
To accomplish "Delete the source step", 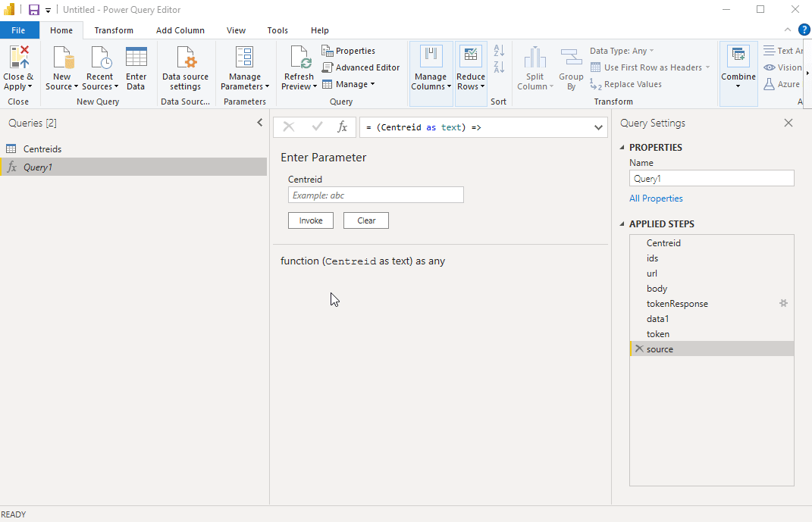I will pos(639,349).
